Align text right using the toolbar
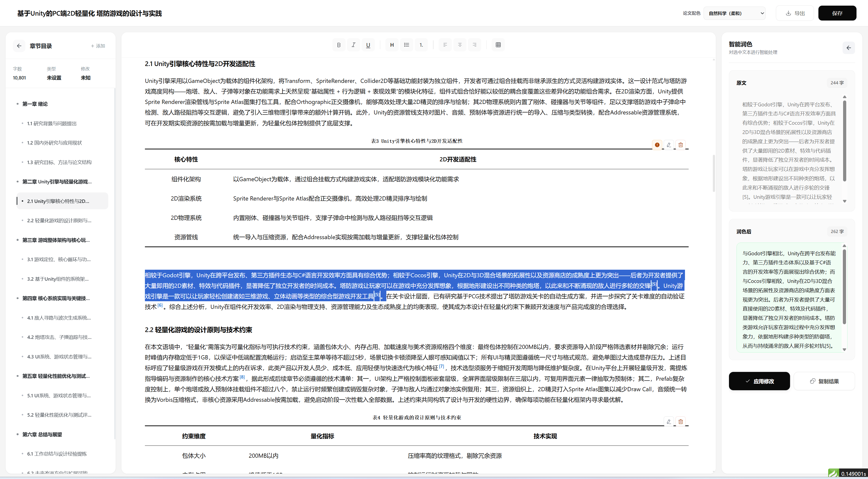This screenshot has height=479, width=868. point(474,45)
